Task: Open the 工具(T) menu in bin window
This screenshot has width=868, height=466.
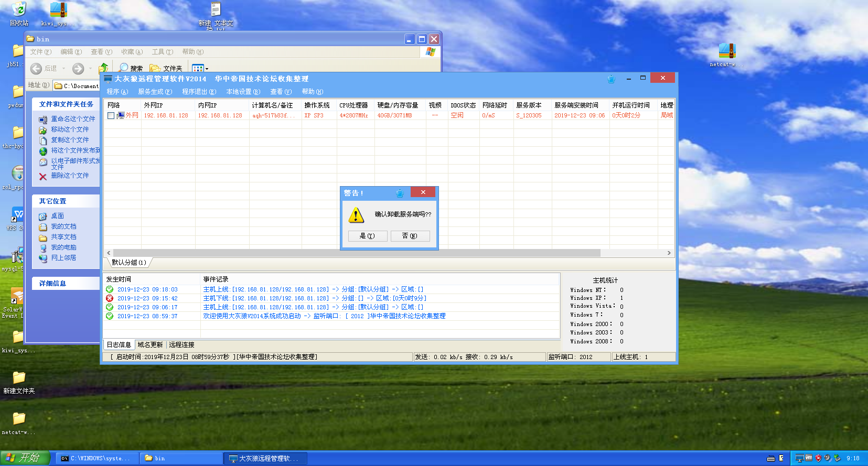Action: pos(163,52)
